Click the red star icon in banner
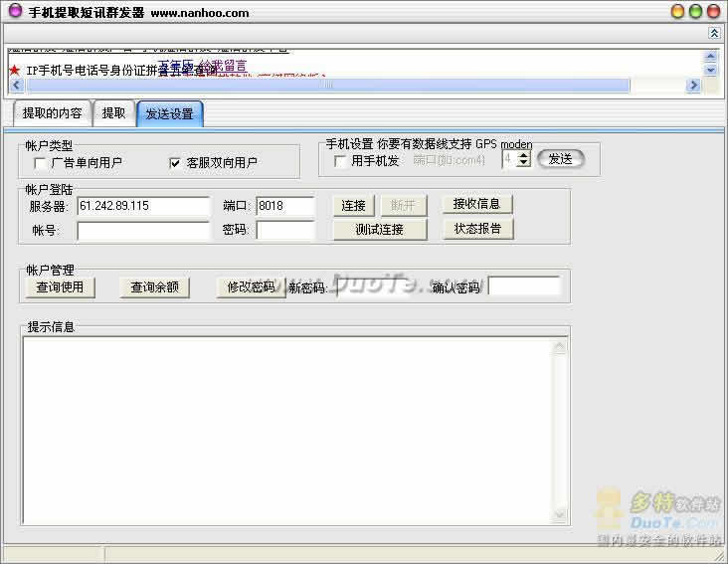Image resolution: width=728 pixels, height=564 pixels. point(14,70)
